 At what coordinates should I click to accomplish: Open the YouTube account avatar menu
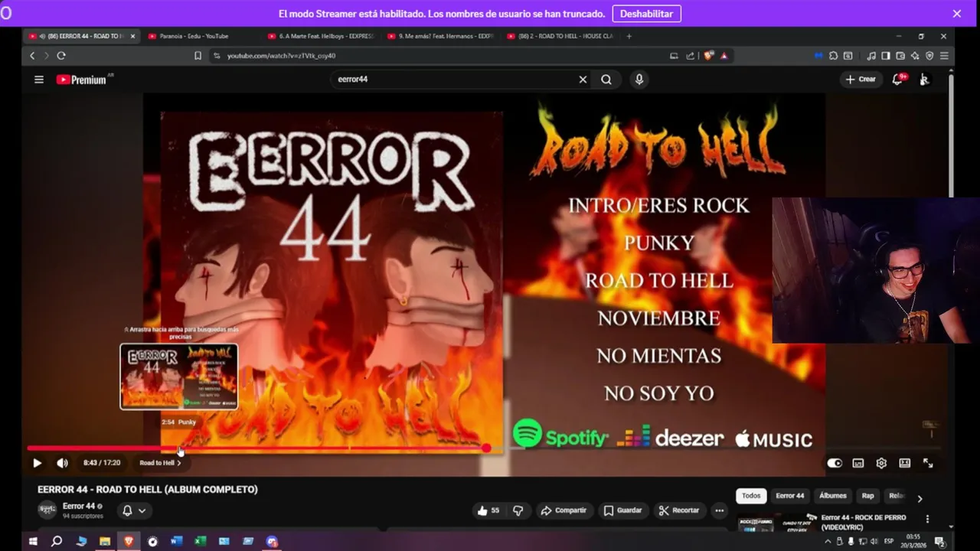924,80
